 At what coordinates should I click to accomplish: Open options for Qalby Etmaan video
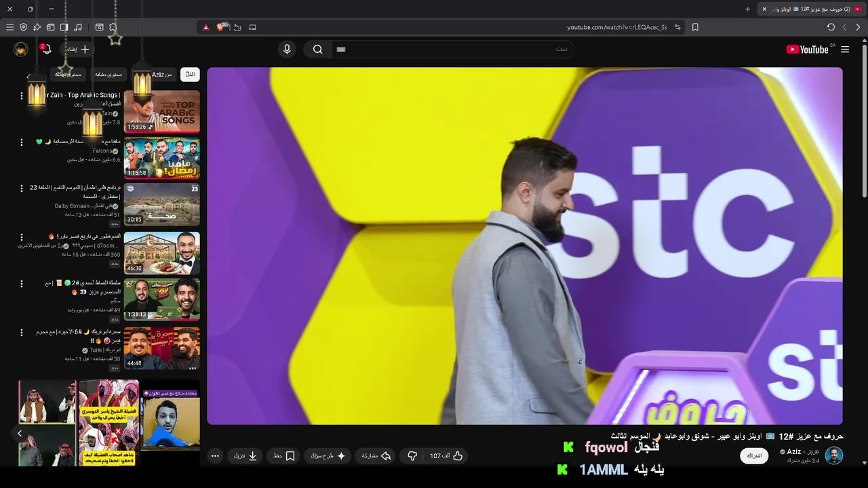coord(21,188)
